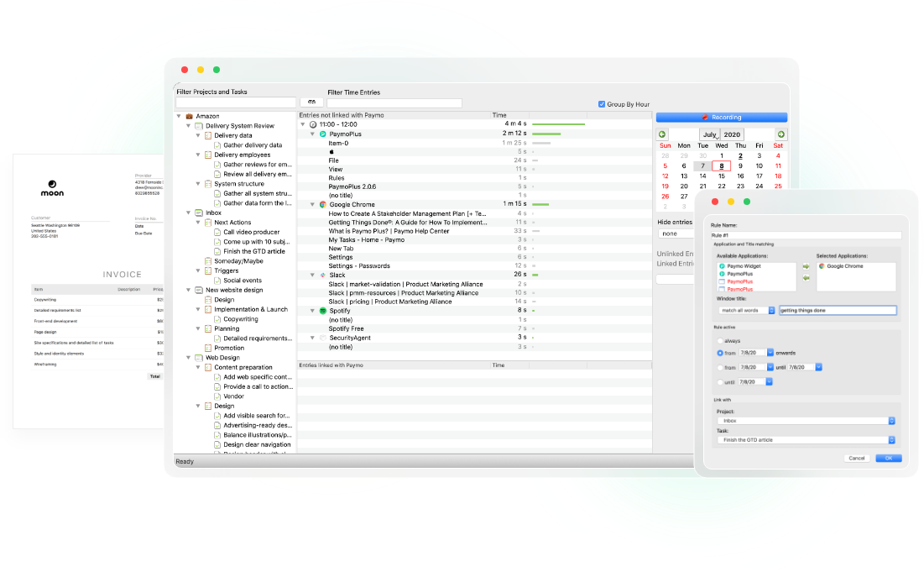924x572 pixels.
Task: Click the SecurityAgent app icon in time entries
Action: coord(323,338)
